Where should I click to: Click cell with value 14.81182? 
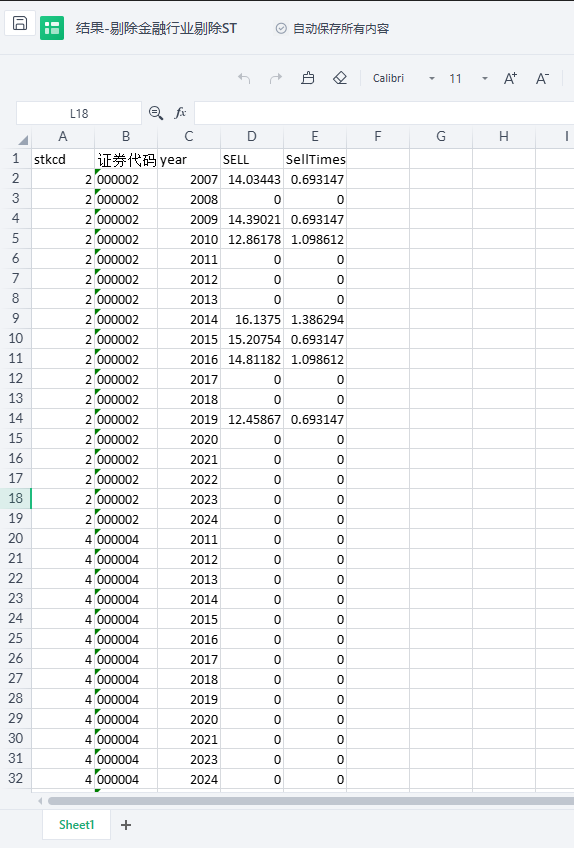252,359
